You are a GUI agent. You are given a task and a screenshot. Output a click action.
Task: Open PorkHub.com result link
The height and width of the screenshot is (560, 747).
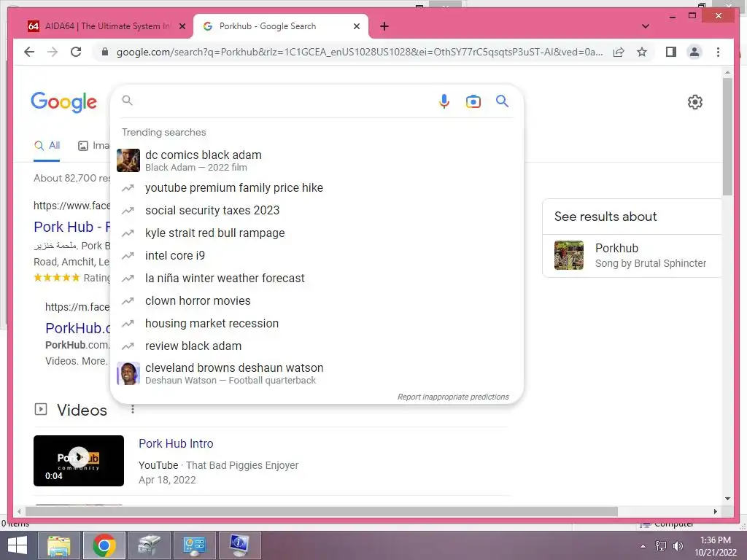[x=78, y=328]
